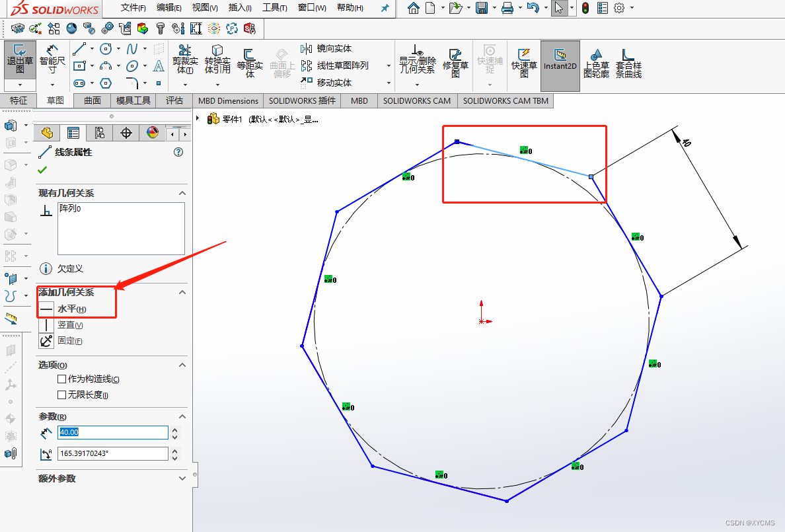The width and height of the screenshot is (785, 532).
Task: Expand the 零件1 tree node arrow
Action: point(198,119)
